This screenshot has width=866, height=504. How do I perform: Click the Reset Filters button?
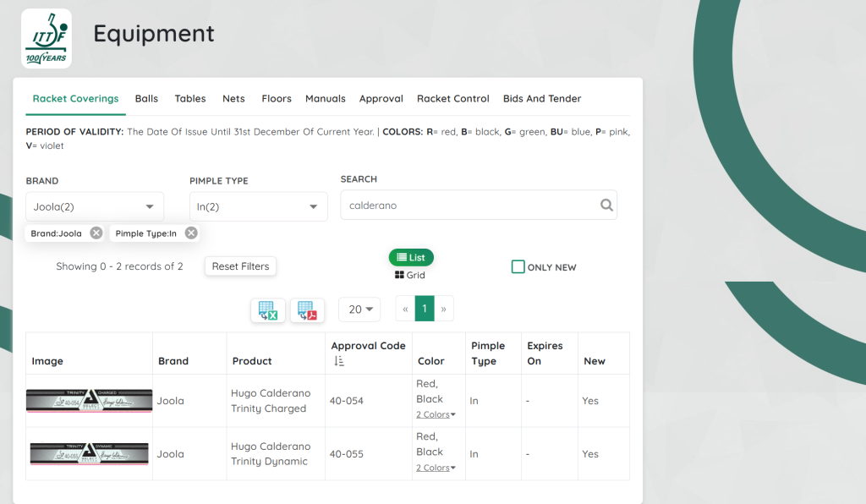(x=240, y=266)
